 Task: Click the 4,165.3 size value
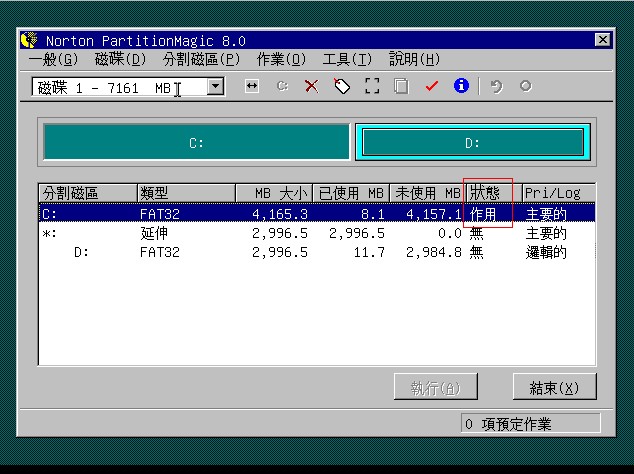pyautogui.click(x=280, y=214)
